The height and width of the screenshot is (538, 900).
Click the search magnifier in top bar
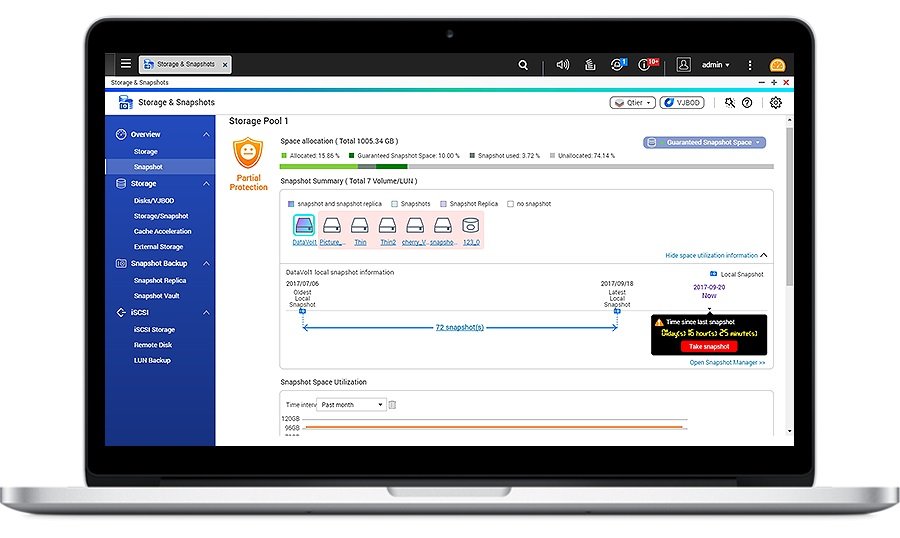(523, 64)
